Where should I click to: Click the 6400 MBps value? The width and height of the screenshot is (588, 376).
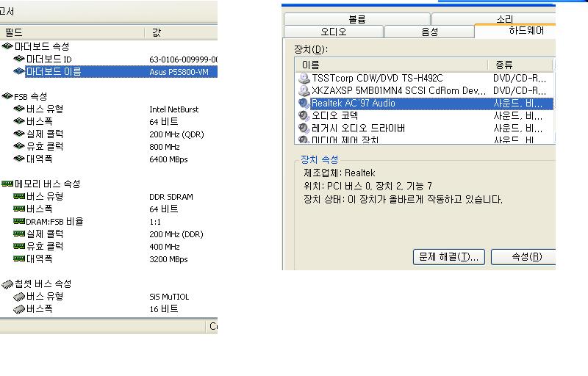[168, 159]
